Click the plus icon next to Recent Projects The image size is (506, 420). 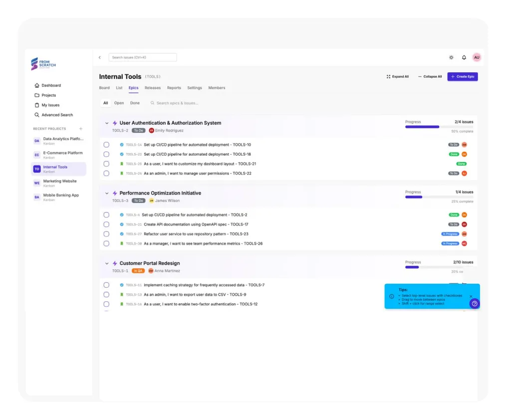point(81,129)
